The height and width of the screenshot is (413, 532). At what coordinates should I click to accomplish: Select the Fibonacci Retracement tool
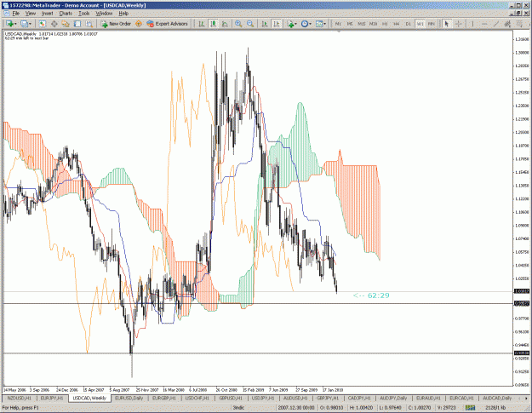pyautogui.click(x=519, y=24)
